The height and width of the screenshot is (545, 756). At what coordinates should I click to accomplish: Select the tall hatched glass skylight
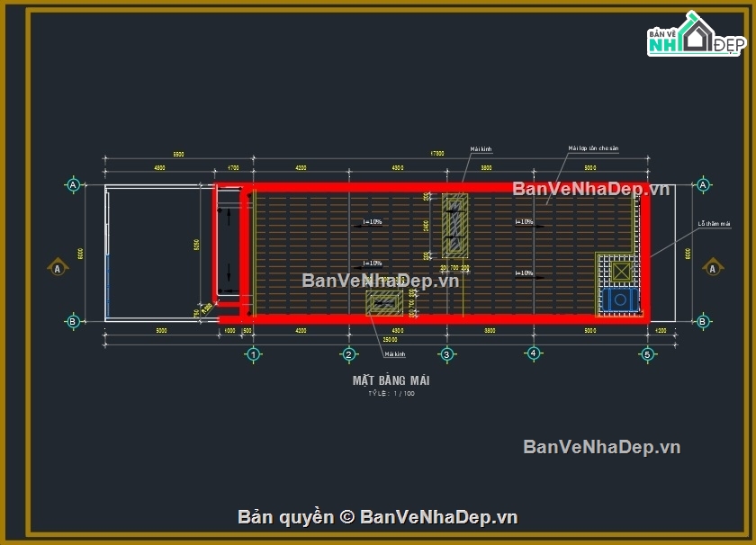point(454,225)
